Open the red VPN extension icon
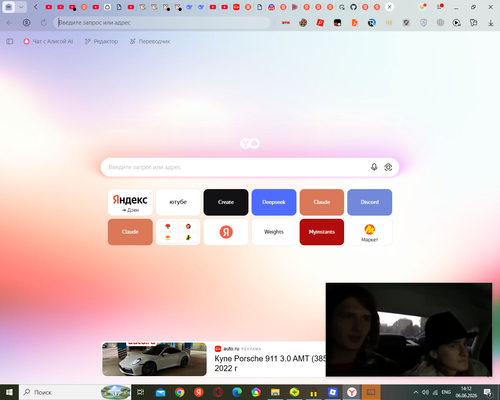This screenshot has width=500, height=400. pyautogui.click(x=286, y=23)
